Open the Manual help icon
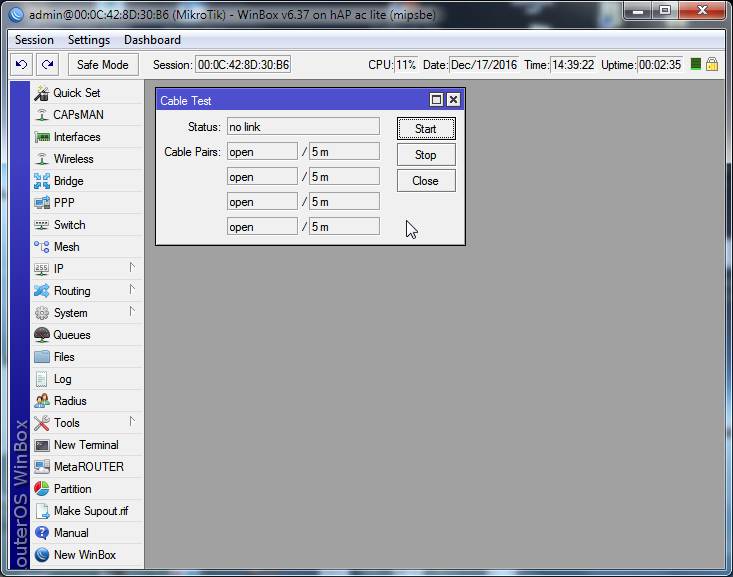The height and width of the screenshot is (577, 733). [x=42, y=533]
